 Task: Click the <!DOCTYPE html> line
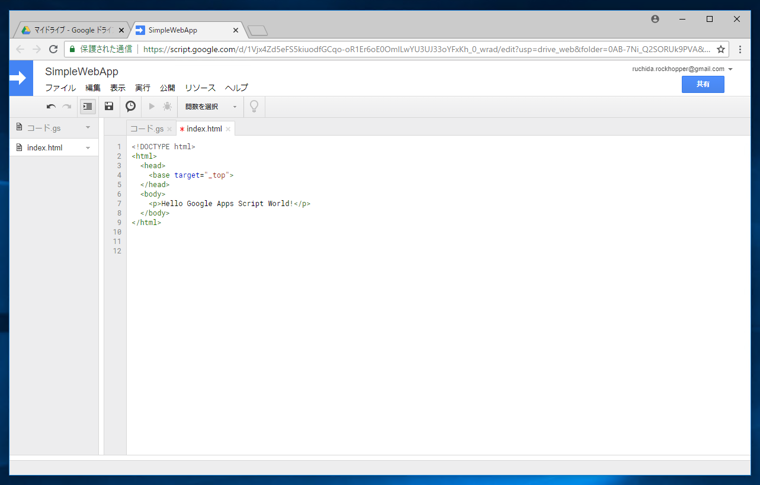[x=163, y=147]
